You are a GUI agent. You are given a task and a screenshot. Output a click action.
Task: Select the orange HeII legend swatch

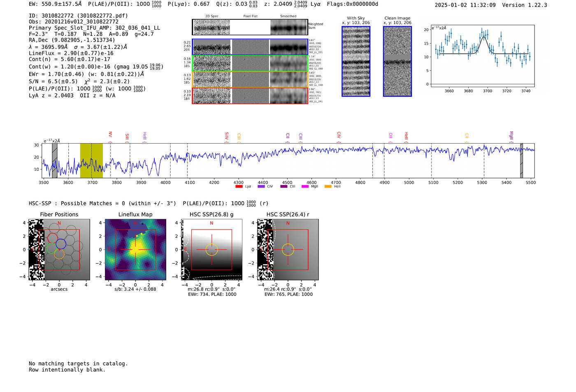[x=328, y=186]
